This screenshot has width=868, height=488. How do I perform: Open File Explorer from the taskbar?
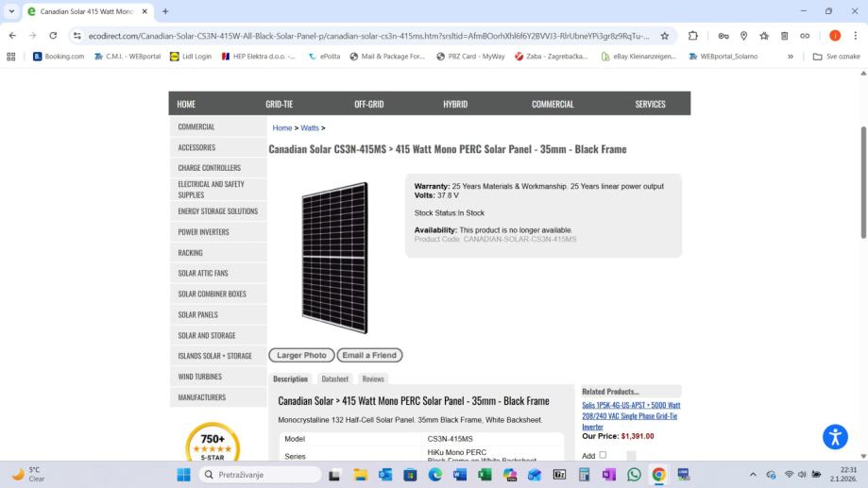coord(361,475)
